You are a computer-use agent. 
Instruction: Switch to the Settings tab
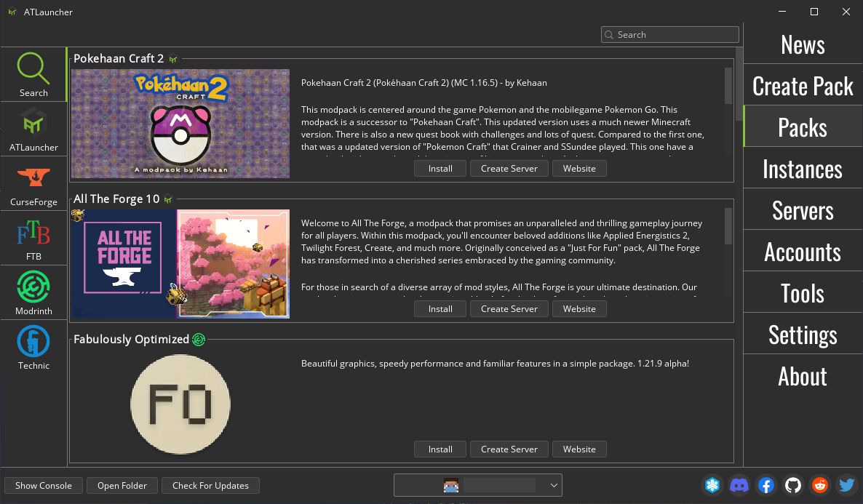pyautogui.click(x=802, y=334)
